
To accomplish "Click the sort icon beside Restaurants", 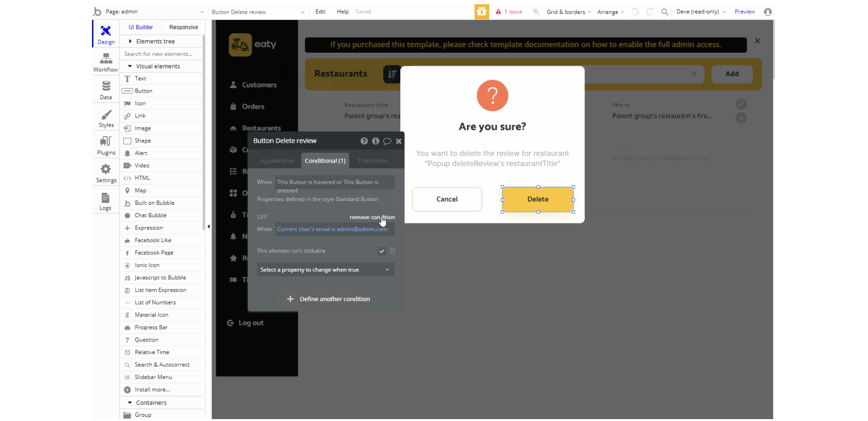I will pos(392,74).
